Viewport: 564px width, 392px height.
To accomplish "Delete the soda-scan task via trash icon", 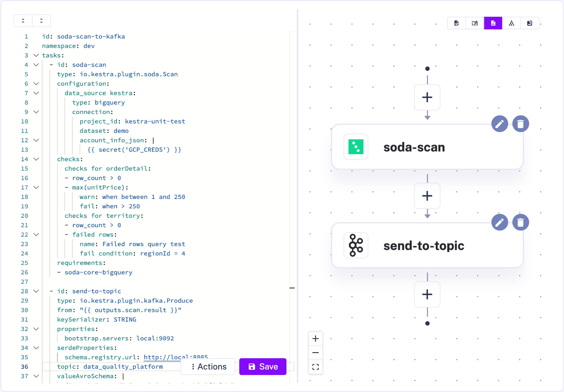I will click(x=521, y=124).
